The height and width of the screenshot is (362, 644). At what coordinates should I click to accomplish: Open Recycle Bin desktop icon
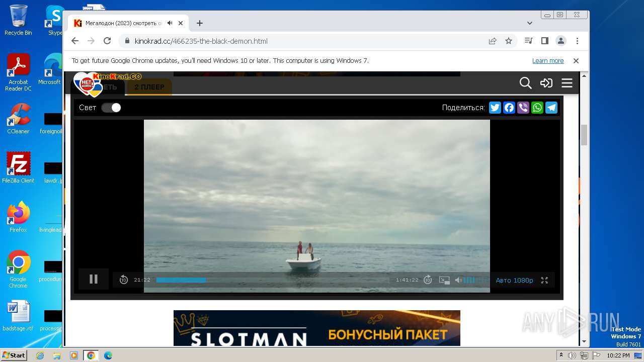(x=18, y=20)
